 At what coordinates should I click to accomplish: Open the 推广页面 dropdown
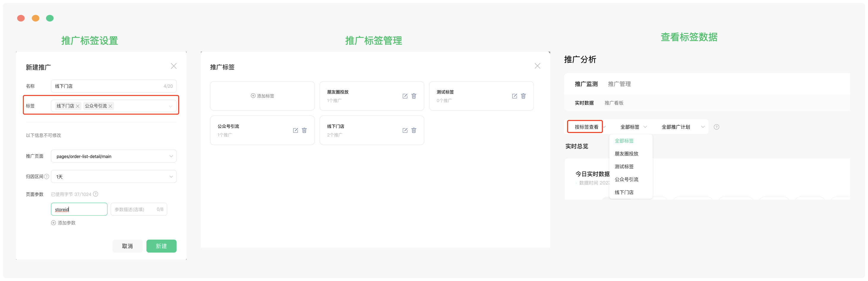pyautogui.click(x=113, y=156)
